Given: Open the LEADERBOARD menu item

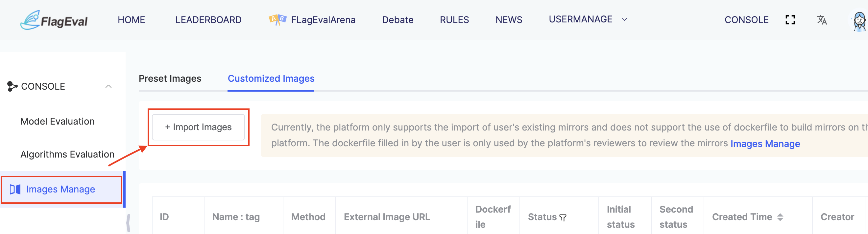Looking at the screenshot, I should [x=208, y=20].
